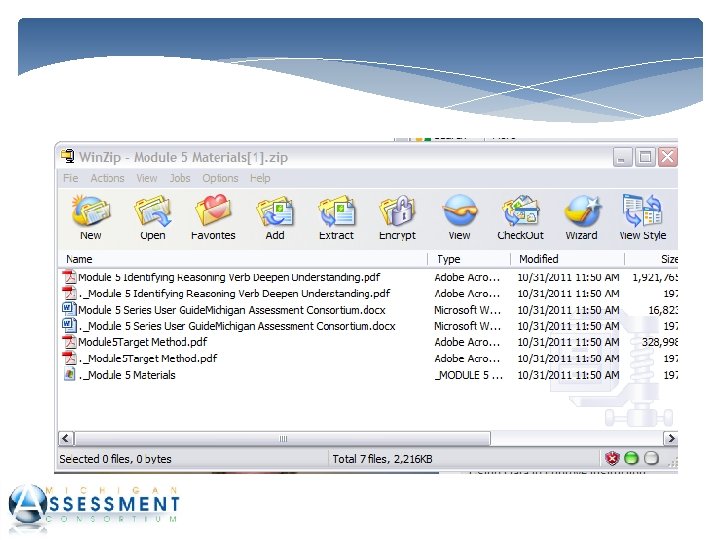Minimize the WinZip window

pos(623,157)
